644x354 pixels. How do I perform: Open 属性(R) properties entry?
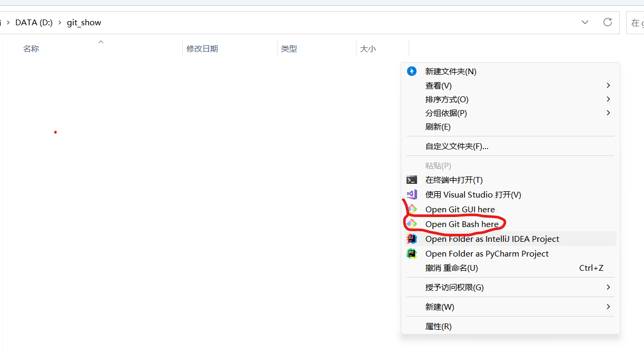coord(510,326)
